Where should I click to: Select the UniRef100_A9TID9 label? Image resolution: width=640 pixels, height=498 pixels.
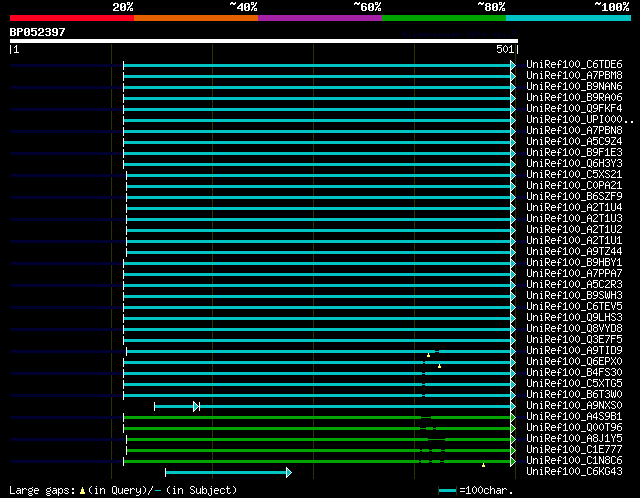(574, 351)
